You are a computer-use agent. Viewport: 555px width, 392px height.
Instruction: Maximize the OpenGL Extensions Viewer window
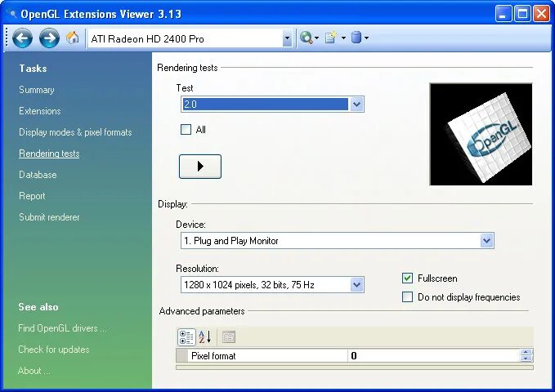522,14
